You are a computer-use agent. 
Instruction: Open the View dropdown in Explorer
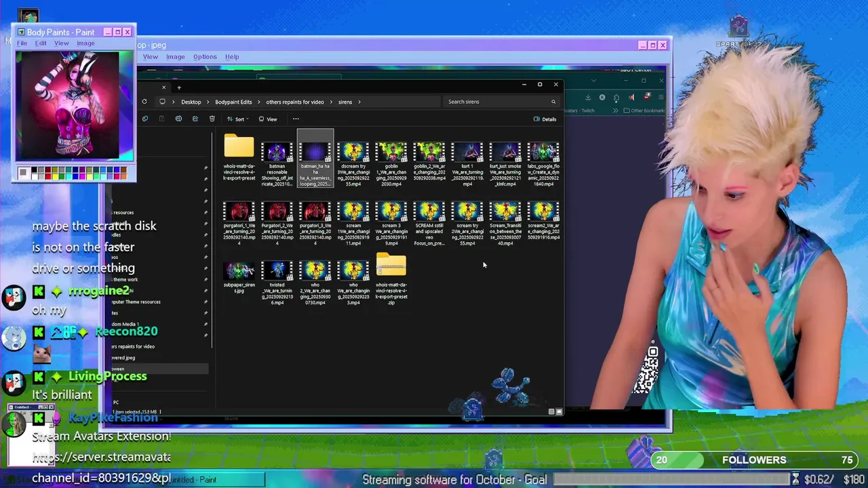[268, 119]
